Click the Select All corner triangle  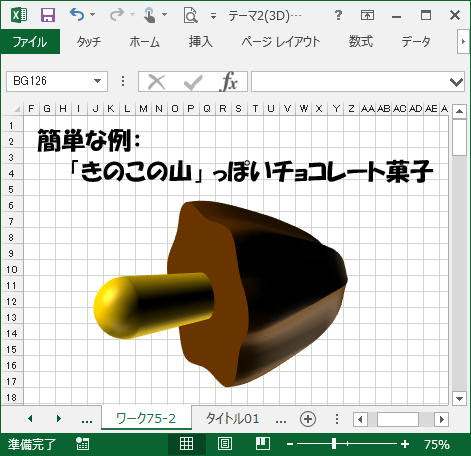click(17, 109)
